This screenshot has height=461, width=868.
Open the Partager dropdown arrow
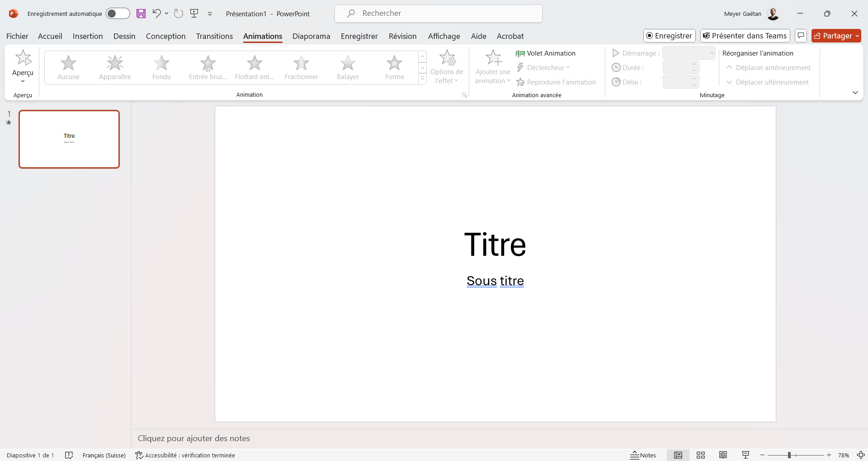pyautogui.click(x=857, y=36)
